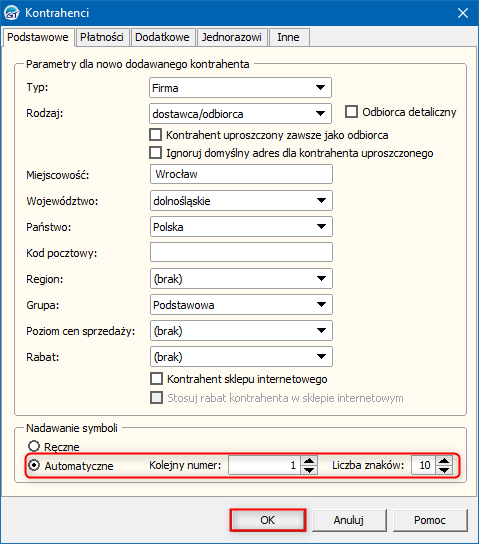Enable Odbiorca detaliczny checkbox
This screenshot has width=479, height=544.
click(x=351, y=112)
